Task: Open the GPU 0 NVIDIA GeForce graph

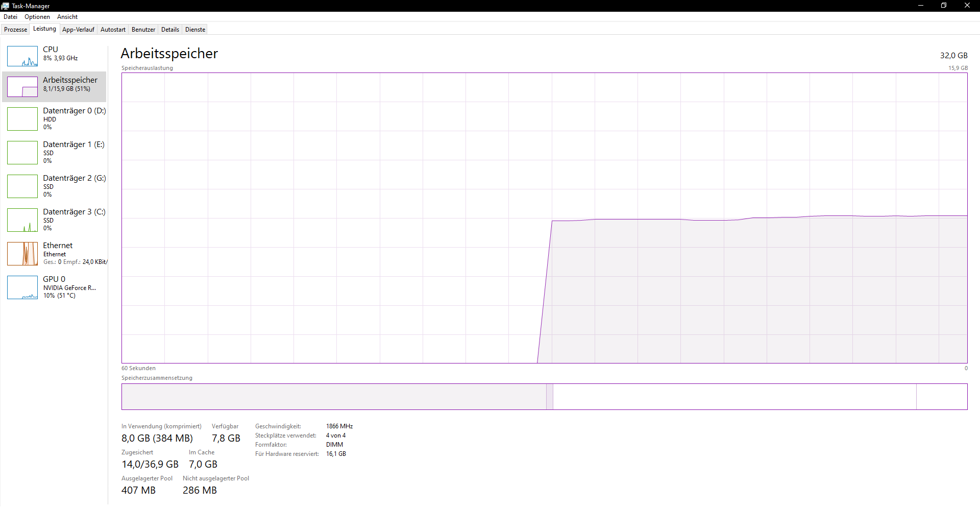Action: [x=22, y=287]
